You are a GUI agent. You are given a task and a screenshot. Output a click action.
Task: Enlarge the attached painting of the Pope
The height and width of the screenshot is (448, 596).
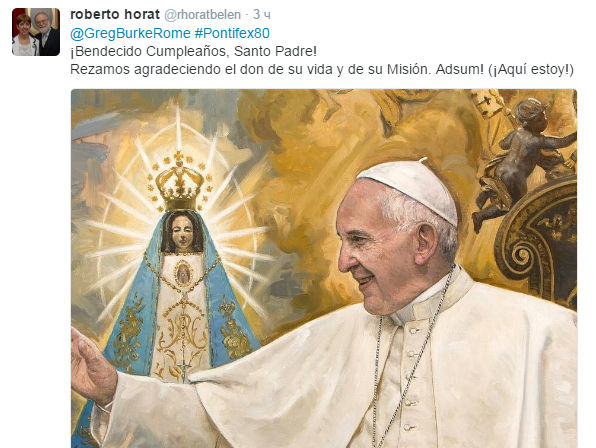click(324, 268)
